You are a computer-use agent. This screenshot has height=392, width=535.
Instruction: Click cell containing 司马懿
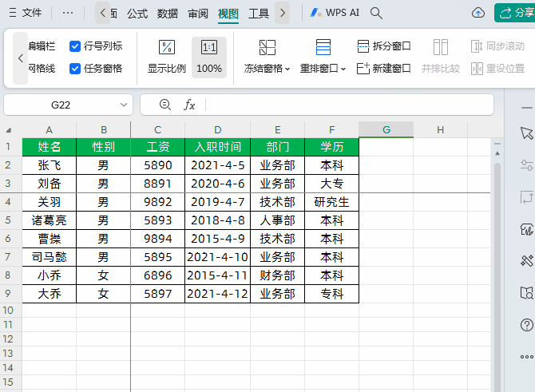coord(50,257)
